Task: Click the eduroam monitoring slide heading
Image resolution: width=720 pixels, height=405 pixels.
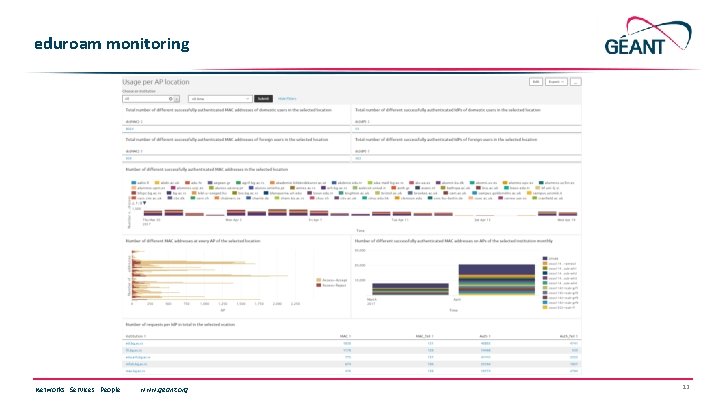Action: click(112, 44)
